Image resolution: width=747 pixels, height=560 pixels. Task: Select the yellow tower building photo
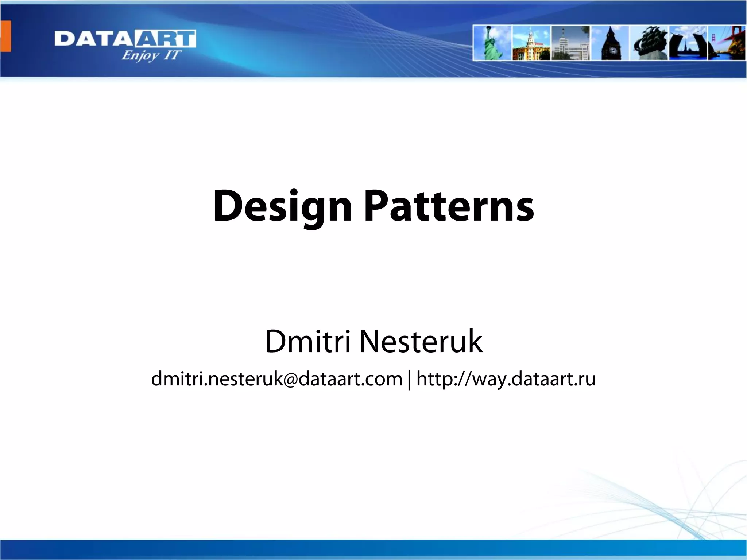tap(531, 43)
